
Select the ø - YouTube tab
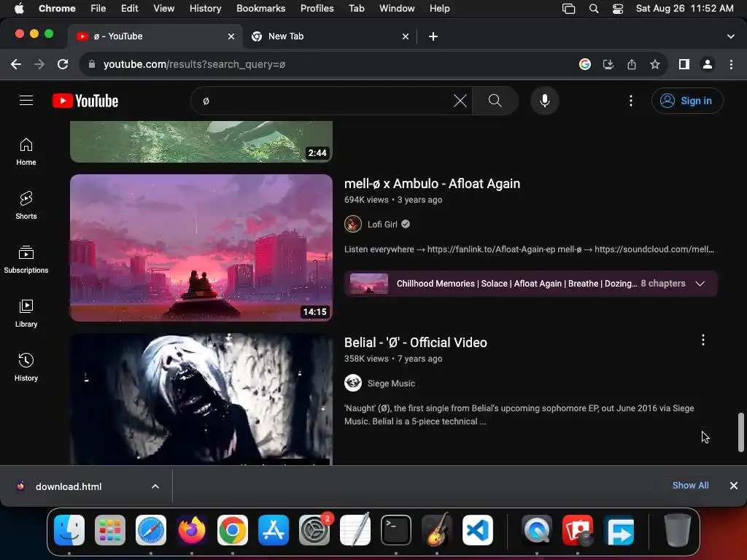155,36
